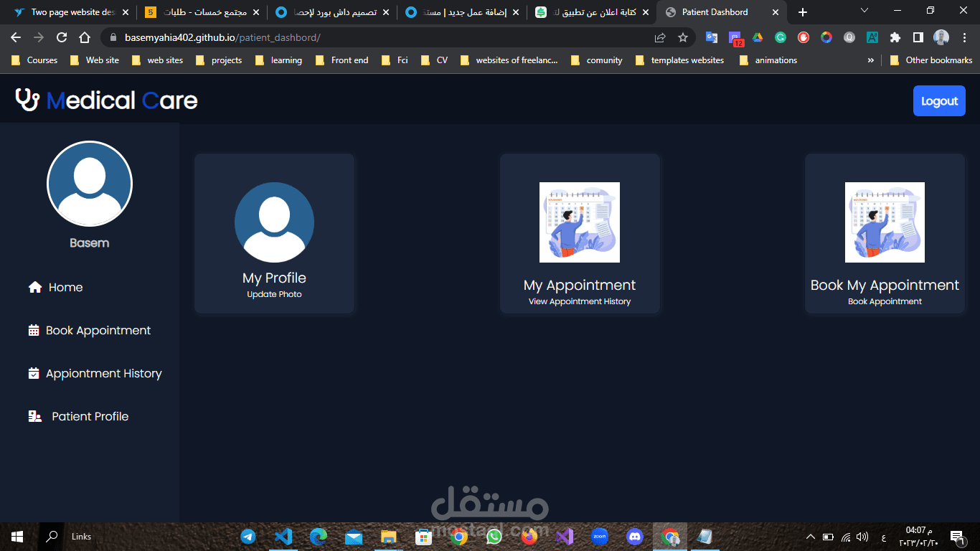Select the Patient Profile icon
Image resolution: width=980 pixels, height=551 pixels.
click(34, 416)
